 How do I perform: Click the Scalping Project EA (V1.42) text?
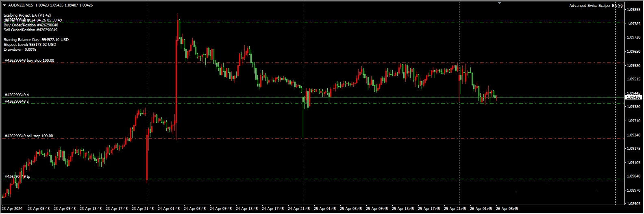[x=27, y=15]
